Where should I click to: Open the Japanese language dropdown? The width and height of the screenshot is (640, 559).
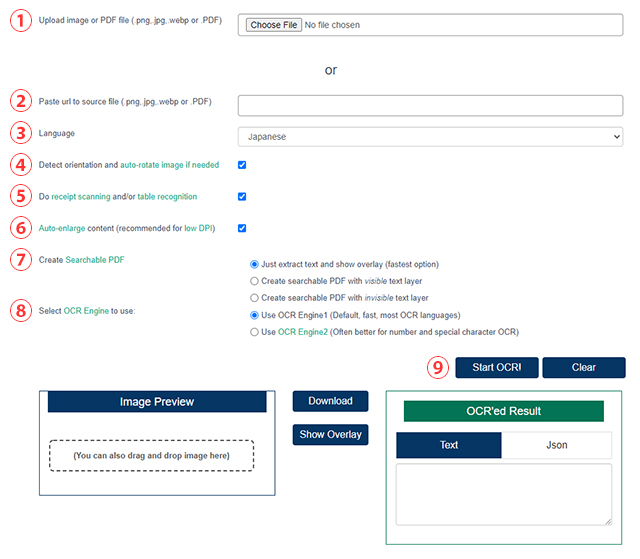tap(430, 137)
